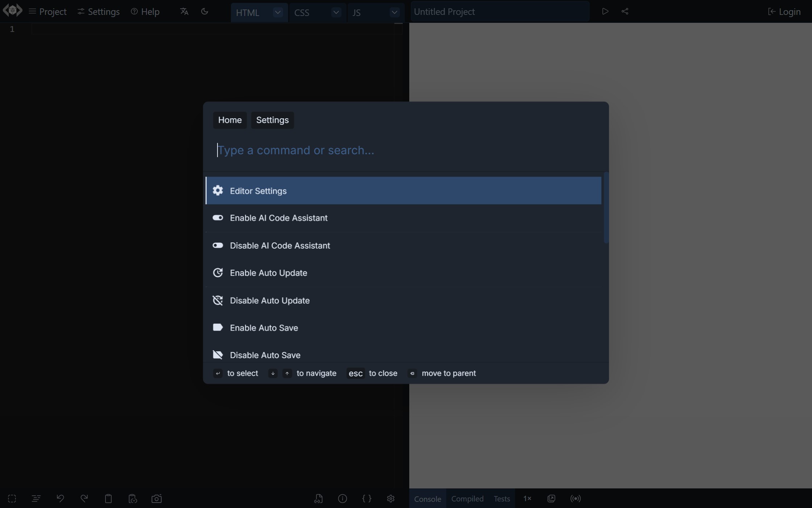Run the project with the play icon
The width and height of the screenshot is (812, 508).
[605, 11]
